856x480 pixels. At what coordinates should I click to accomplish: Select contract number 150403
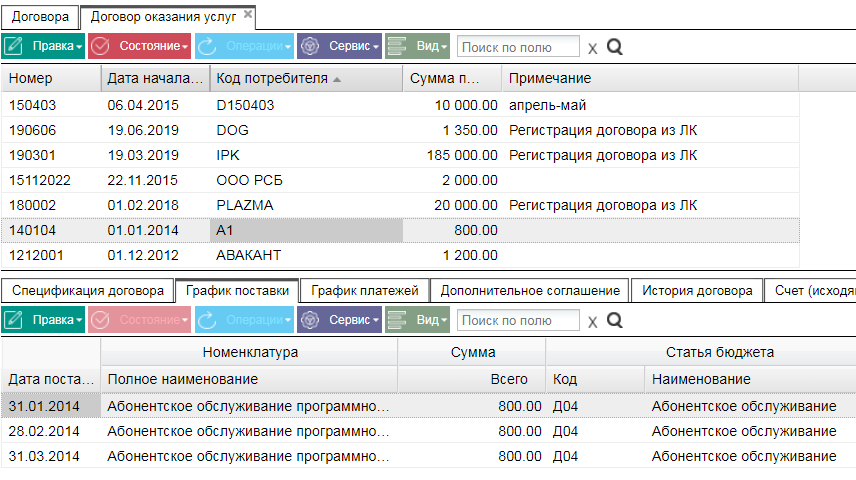33,105
